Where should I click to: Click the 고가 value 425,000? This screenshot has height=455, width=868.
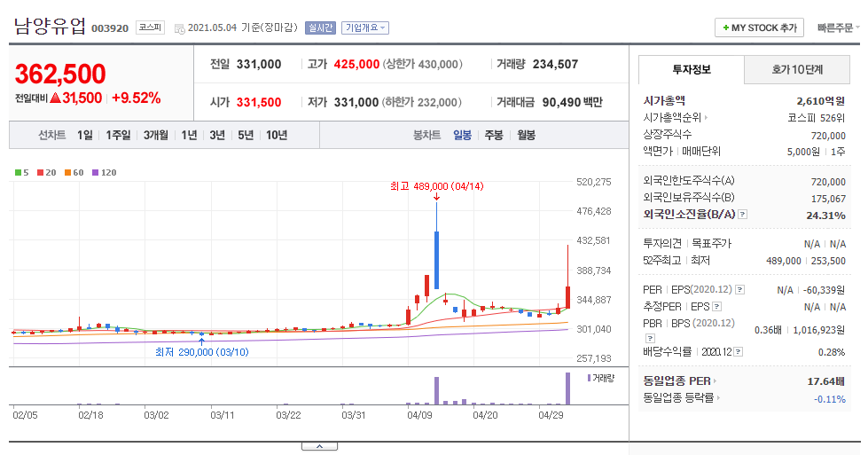click(356, 64)
